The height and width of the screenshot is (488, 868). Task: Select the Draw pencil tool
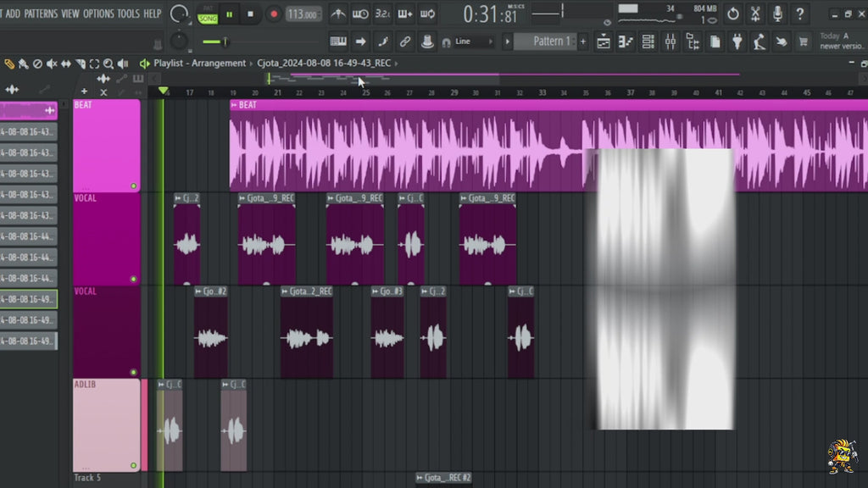[x=10, y=64]
